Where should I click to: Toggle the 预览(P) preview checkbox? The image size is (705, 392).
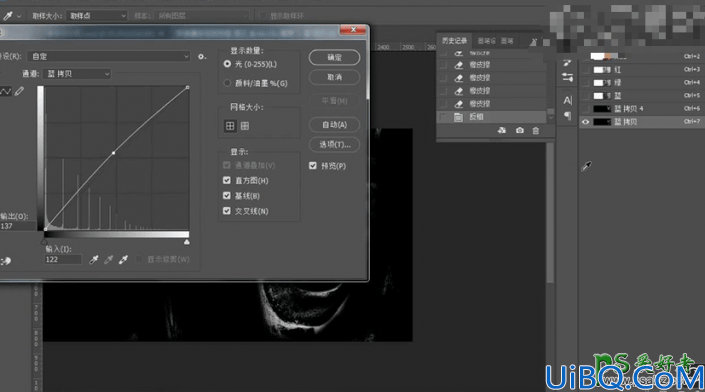313,166
